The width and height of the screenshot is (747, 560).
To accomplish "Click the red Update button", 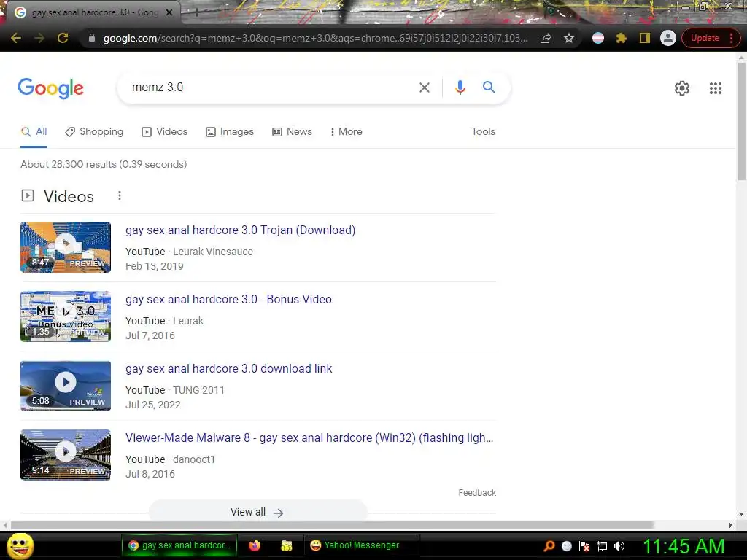I will click(705, 38).
